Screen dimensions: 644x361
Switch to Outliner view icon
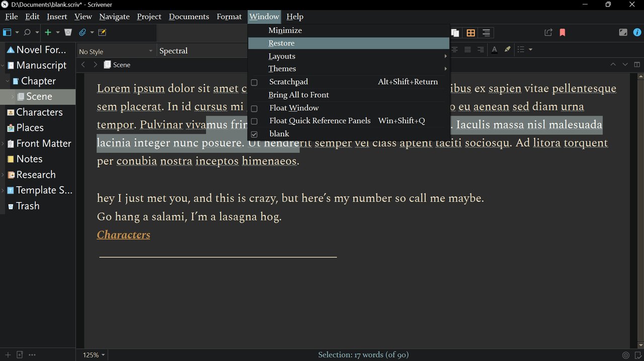(x=486, y=33)
